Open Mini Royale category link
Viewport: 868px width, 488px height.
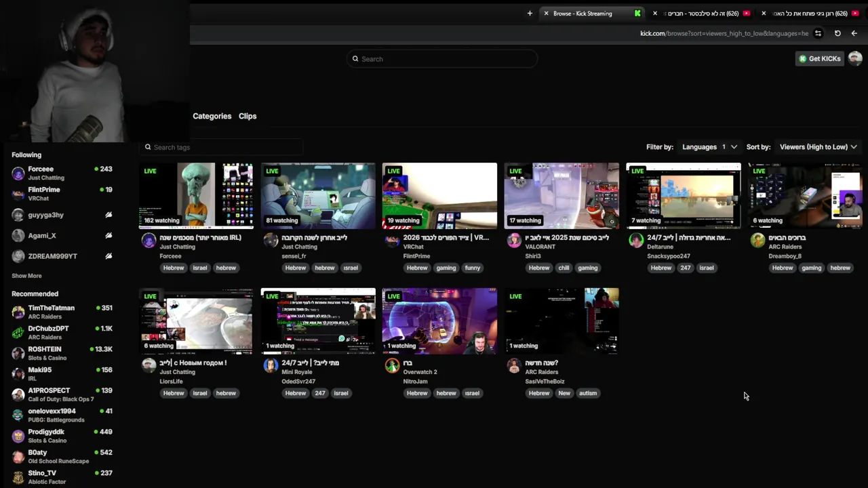click(x=296, y=372)
